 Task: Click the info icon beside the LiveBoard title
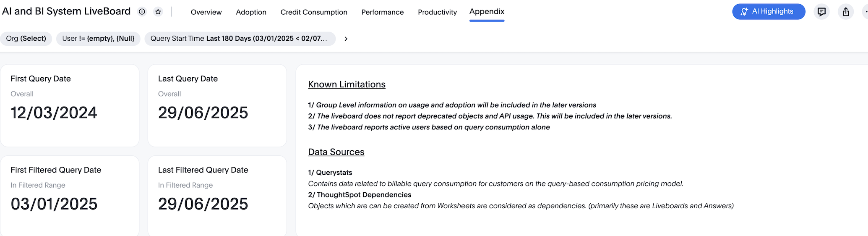click(142, 12)
